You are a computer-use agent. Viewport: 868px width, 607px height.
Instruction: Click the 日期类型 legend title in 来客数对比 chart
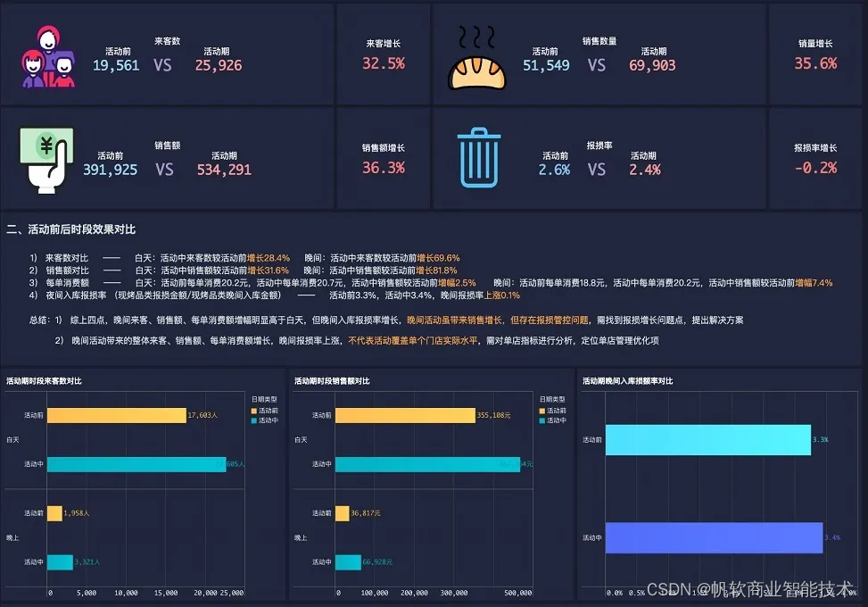[x=264, y=399]
